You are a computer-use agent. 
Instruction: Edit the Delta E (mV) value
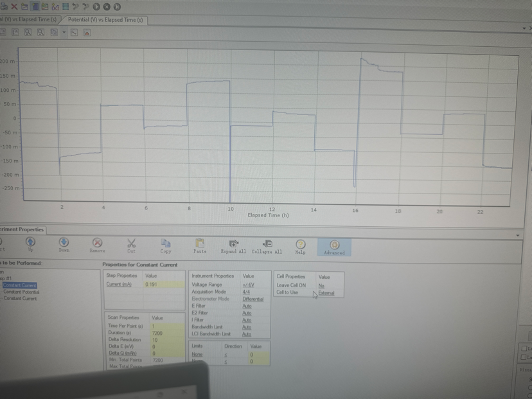166,346
